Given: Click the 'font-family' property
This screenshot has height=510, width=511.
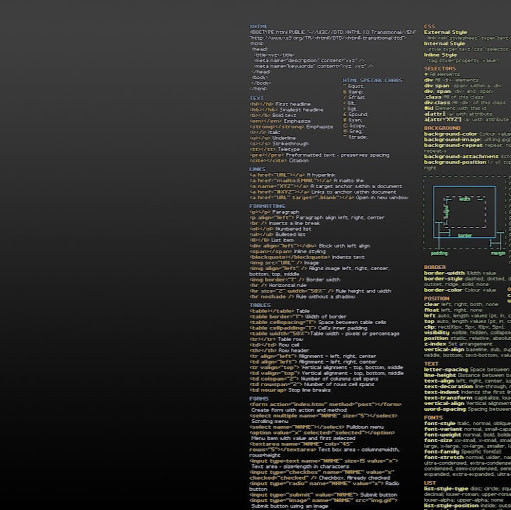Looking at the screenshot, I should point(441,452).
